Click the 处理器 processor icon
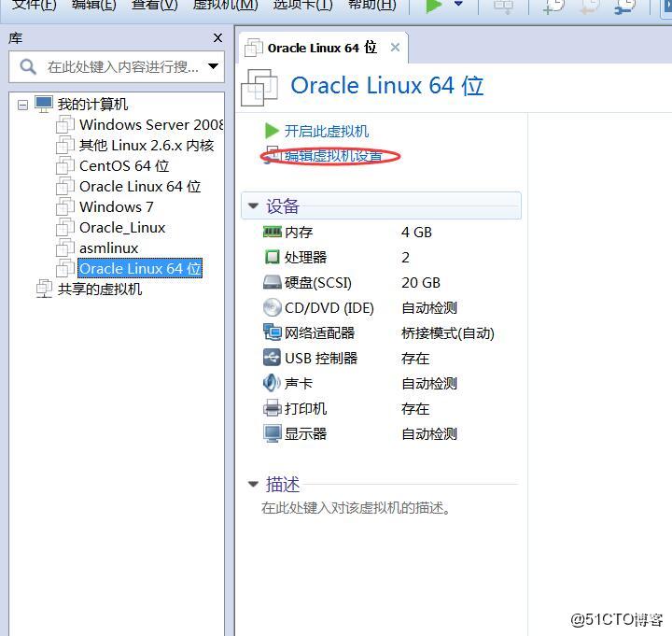The width and height of the screenshot is (672, 636). pyautogui.click(x=273, y=258)
